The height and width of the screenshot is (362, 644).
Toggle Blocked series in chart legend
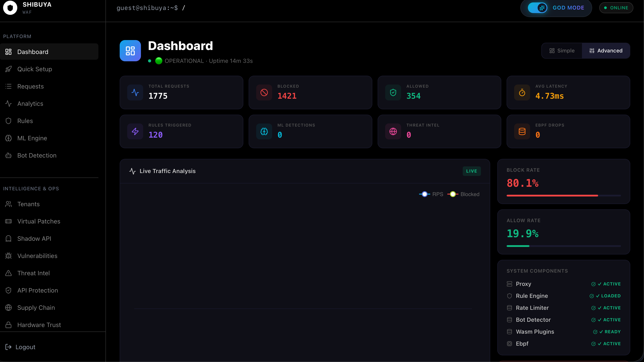click(x=463, y=194)
